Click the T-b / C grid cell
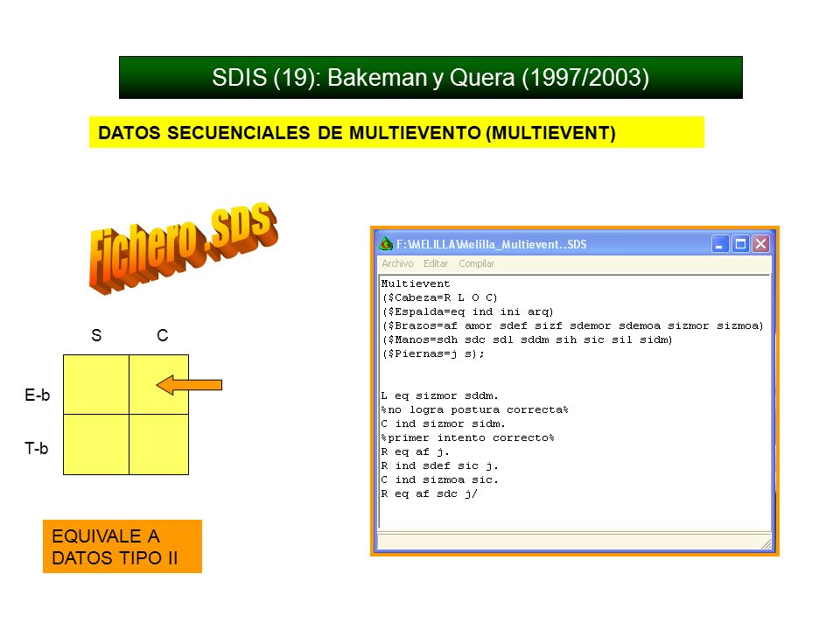This screenshot has height=630, width=840. [x=158, y=444]
